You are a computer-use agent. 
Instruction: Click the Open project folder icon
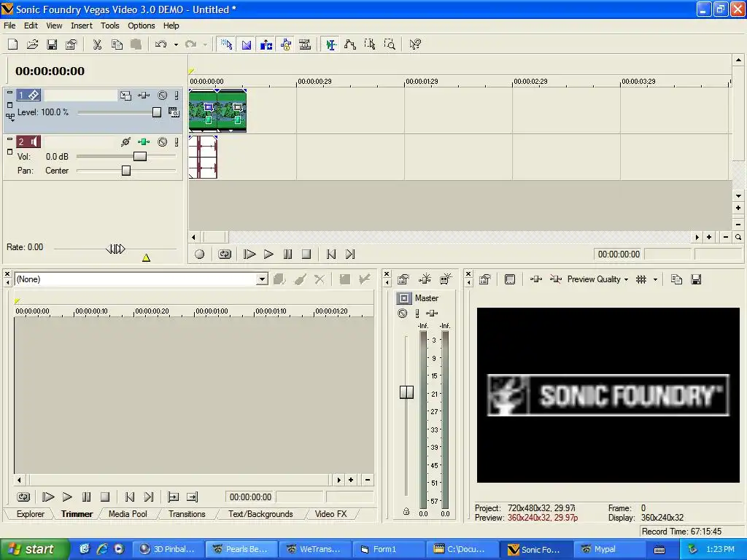click(x=32, y=44)
